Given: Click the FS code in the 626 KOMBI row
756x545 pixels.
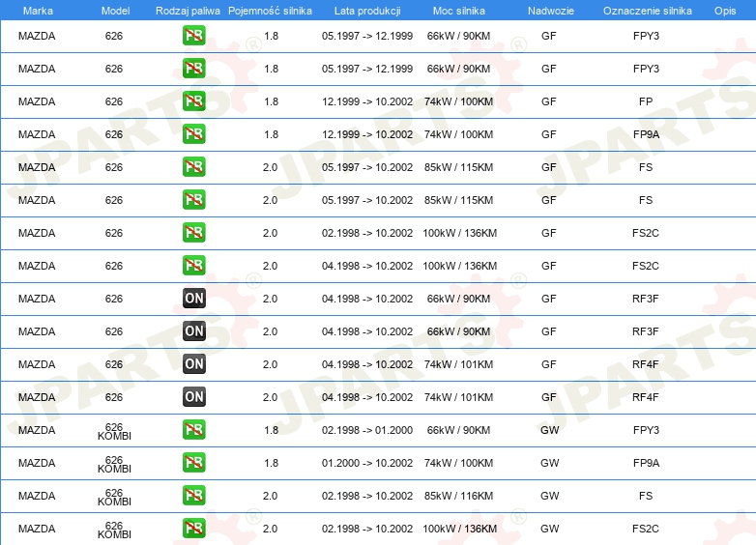Looking at the screenshot, I should 646,496.
